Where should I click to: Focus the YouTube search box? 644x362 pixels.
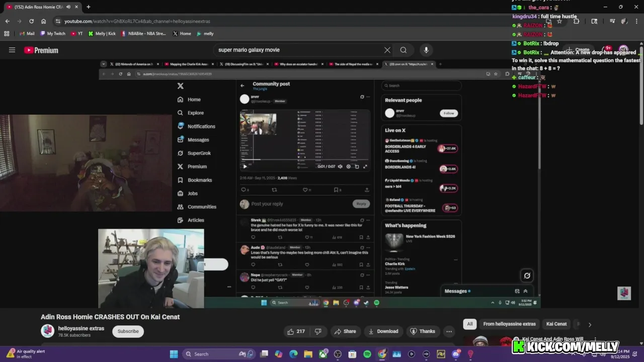pos(298,50)
